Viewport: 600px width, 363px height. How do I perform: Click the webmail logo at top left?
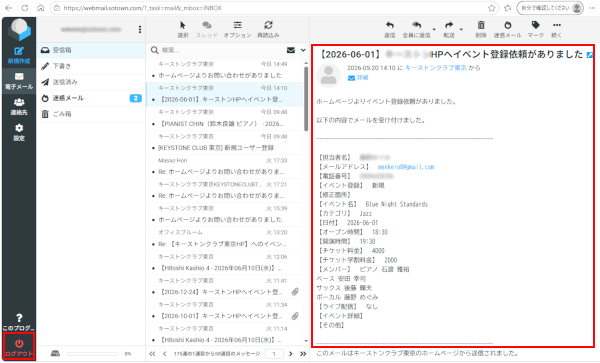[19, 30]
